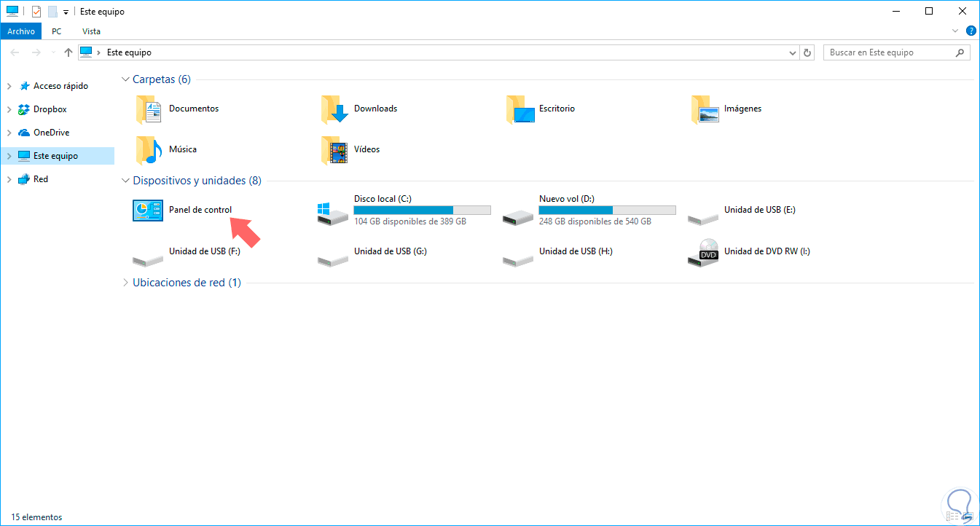Open the blue Help question mark icon
980x526 pixels.
971,31
